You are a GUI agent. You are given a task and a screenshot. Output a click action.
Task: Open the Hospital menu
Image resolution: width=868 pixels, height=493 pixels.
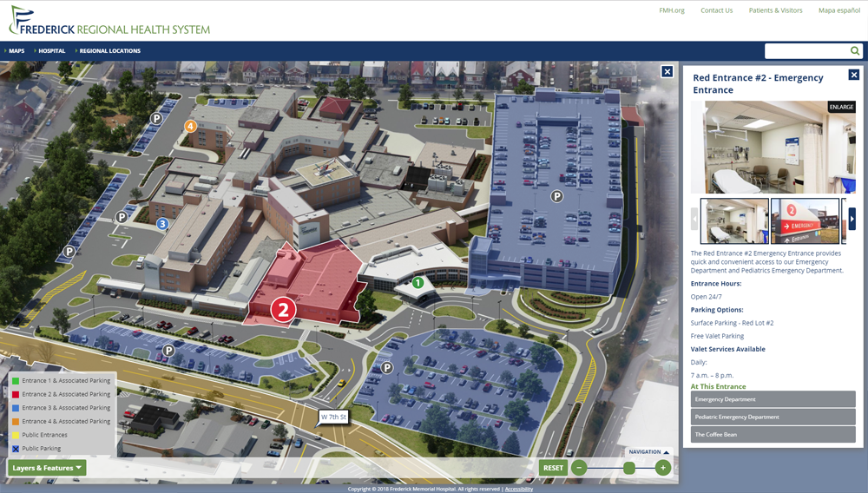tap(51, 51)
